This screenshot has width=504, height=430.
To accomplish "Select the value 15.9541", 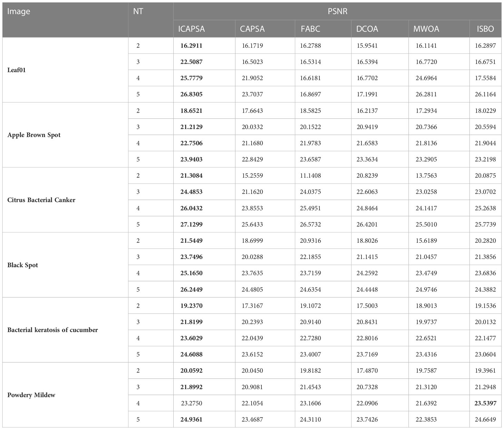I will click(x=367, y=46).
